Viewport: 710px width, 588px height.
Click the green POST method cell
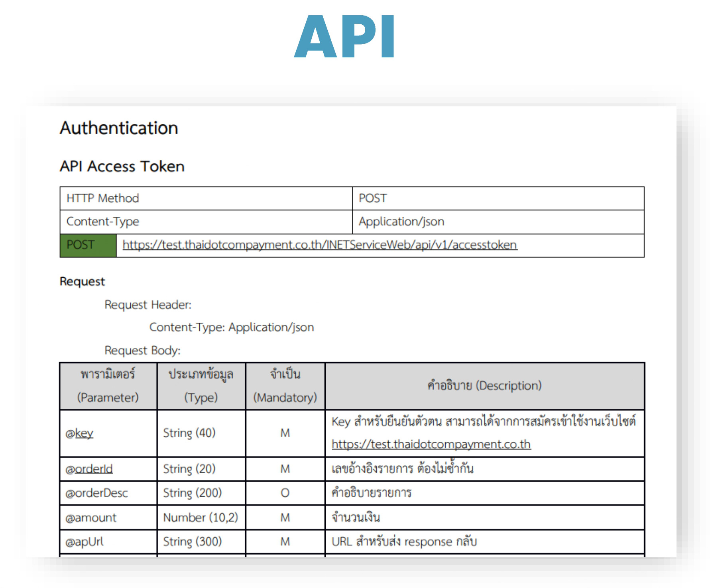click(x=88, y=245)
